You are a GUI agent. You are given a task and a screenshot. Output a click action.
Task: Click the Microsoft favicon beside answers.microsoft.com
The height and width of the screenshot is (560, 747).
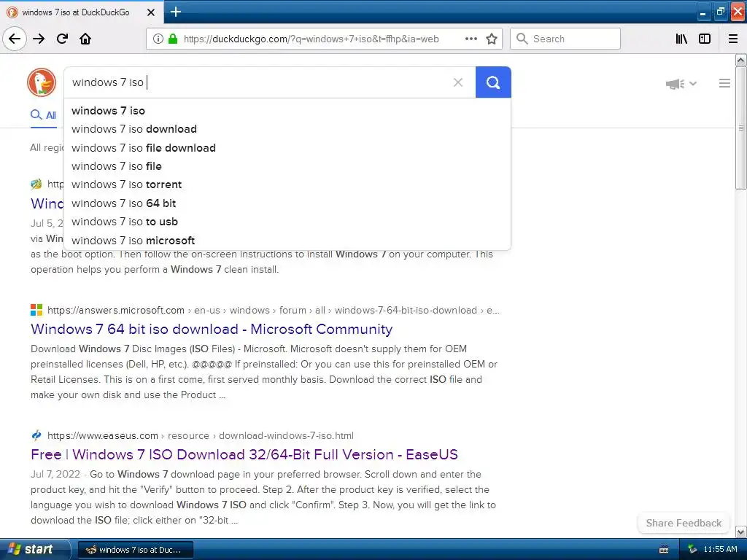coord(36,310)
